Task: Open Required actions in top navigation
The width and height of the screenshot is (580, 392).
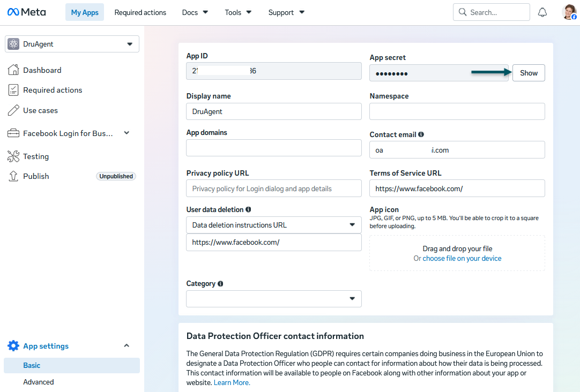Action: 140,12
